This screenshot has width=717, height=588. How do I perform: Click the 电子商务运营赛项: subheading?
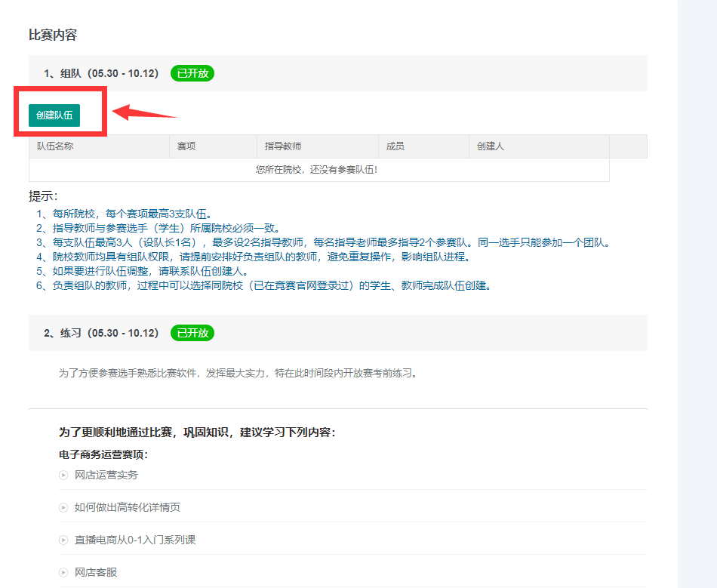(x=103, y=454)
